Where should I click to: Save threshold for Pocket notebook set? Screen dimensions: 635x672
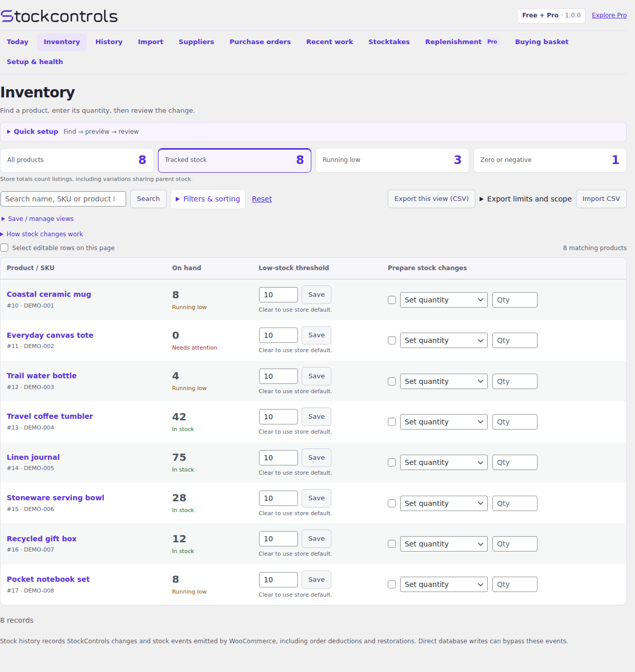(316, 580)
